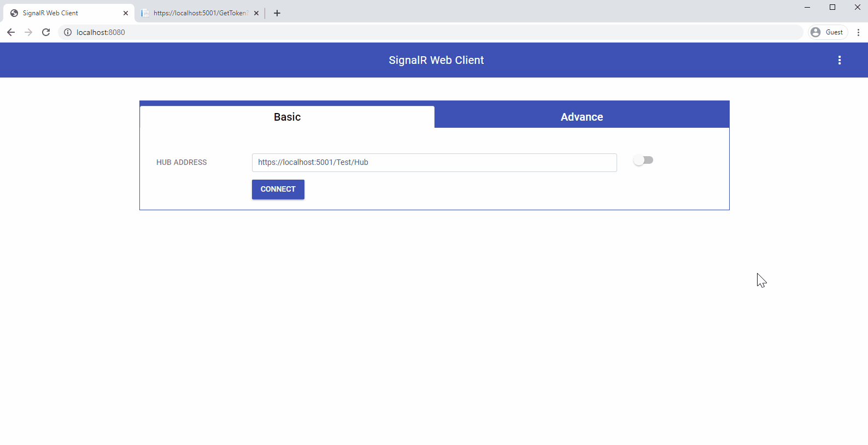The height and width of the screenshot is (445, 868).
Task: Reload the localhost:8080 page
Action: (46, 32)
